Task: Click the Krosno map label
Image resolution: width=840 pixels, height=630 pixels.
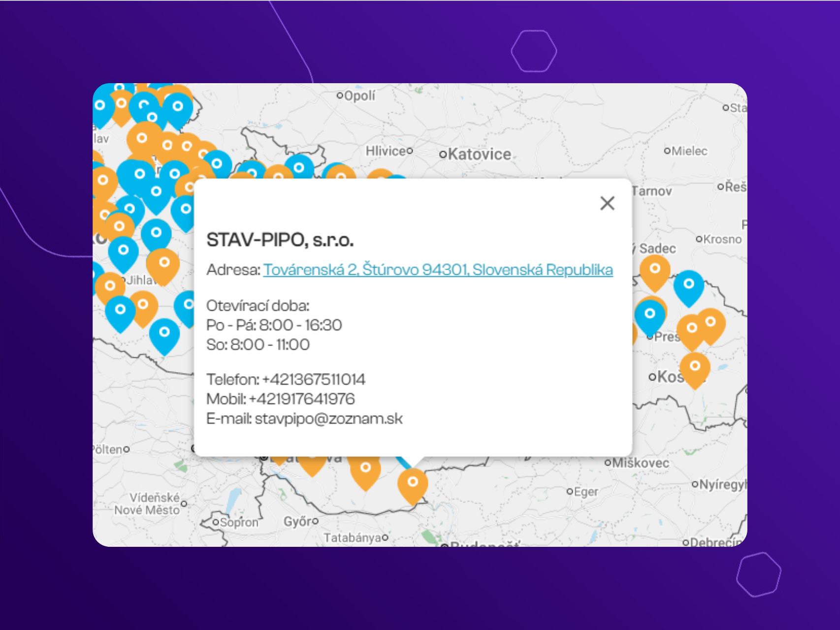Action: point(722,239)
